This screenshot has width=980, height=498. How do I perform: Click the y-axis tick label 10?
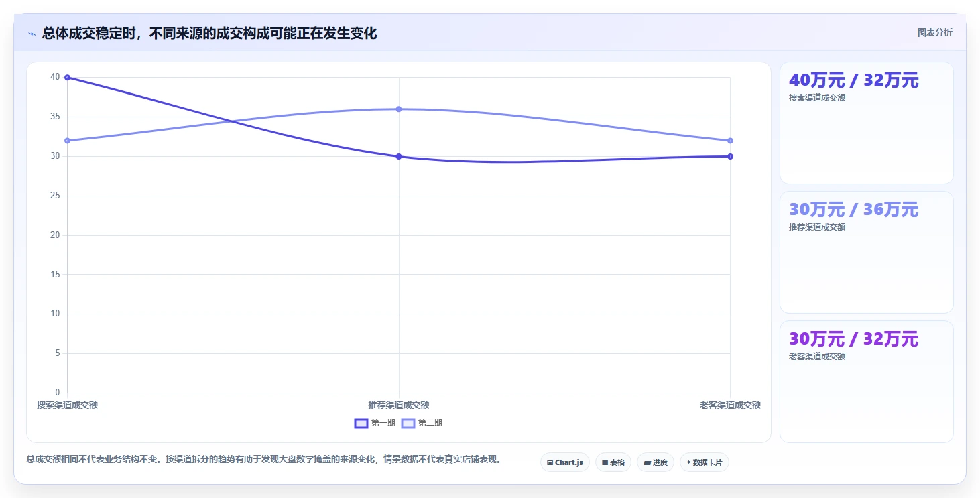(55, 314)
